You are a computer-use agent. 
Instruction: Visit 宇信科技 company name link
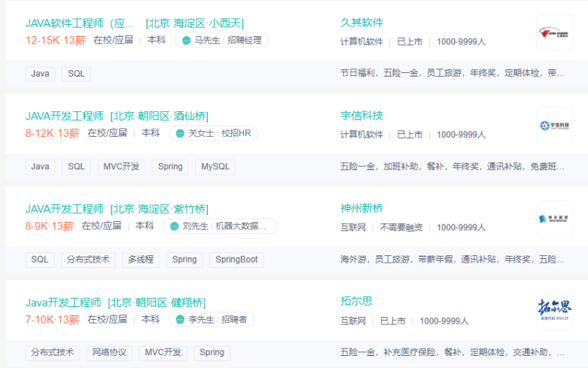pyautogui.click(x=361, y=116)
